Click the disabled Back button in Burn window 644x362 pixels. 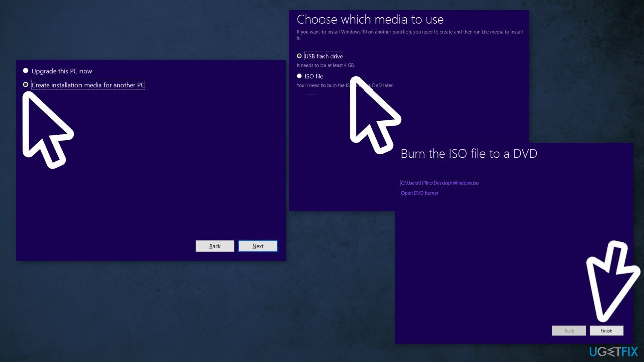click(x=569, y=331)
